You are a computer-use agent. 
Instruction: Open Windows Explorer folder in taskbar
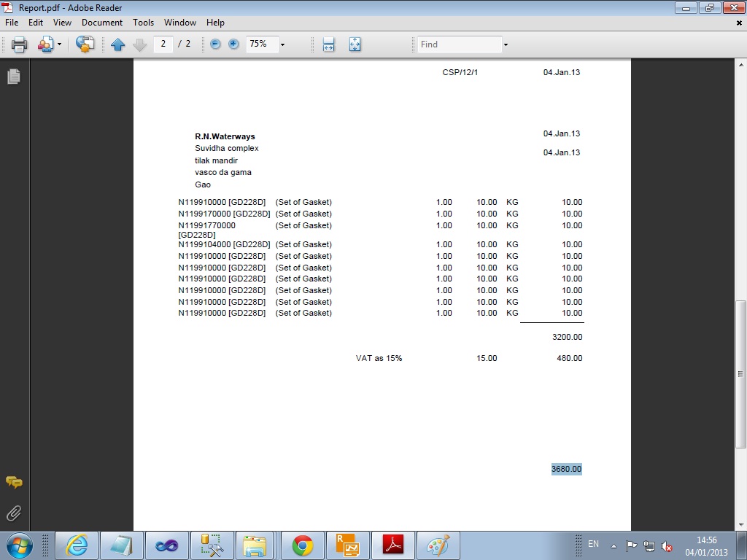click(255, 545)
